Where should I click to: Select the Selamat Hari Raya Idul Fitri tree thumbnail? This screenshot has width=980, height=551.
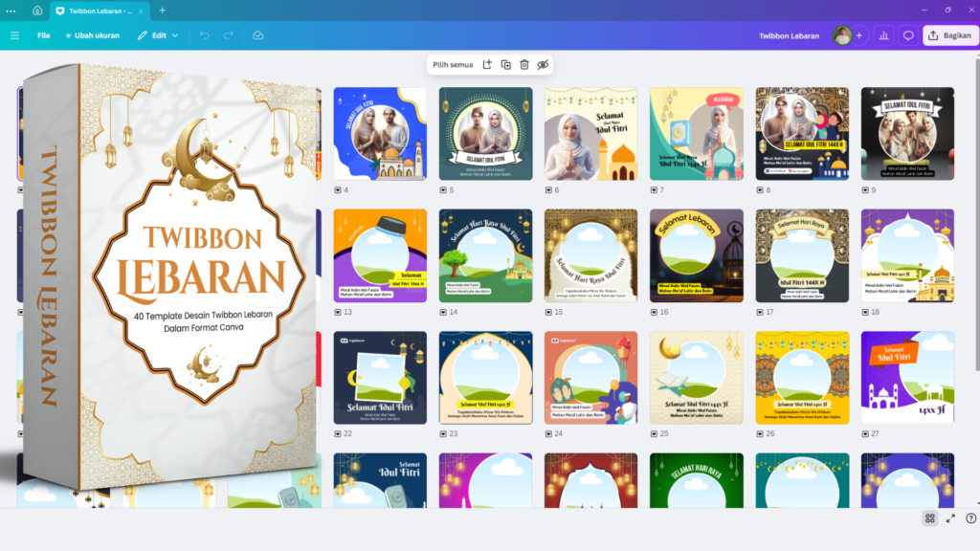click(485, 253)
